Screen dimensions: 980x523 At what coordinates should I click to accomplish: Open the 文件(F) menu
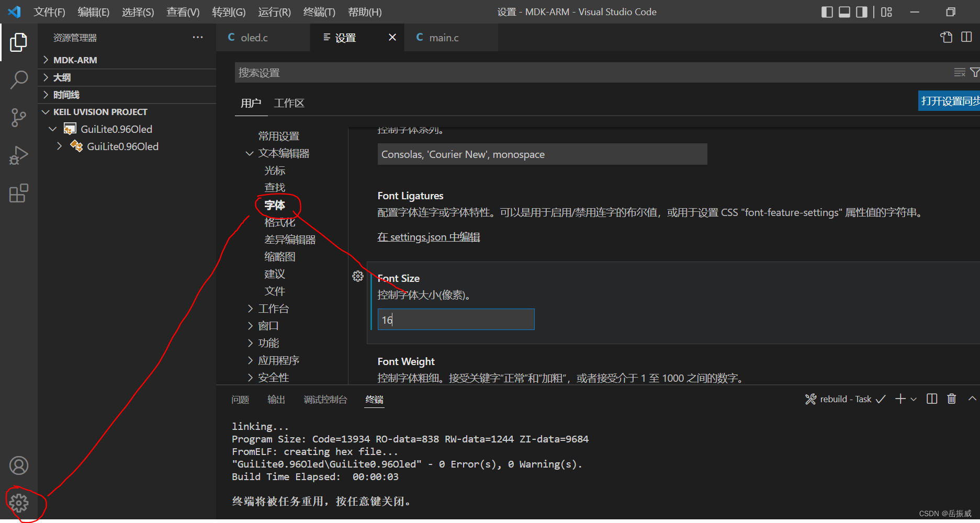pos(49,12)
